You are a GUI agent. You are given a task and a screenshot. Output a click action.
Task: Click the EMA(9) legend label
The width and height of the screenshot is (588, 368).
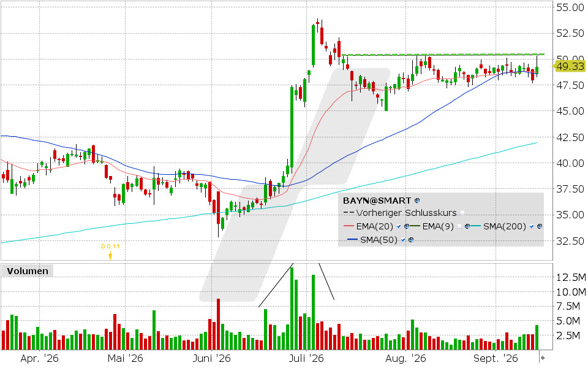(x=438, y=226)
